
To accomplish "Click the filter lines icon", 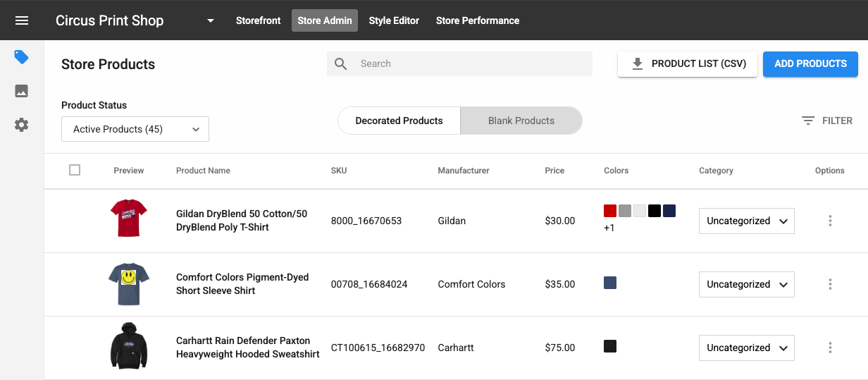I will [808, 121].
